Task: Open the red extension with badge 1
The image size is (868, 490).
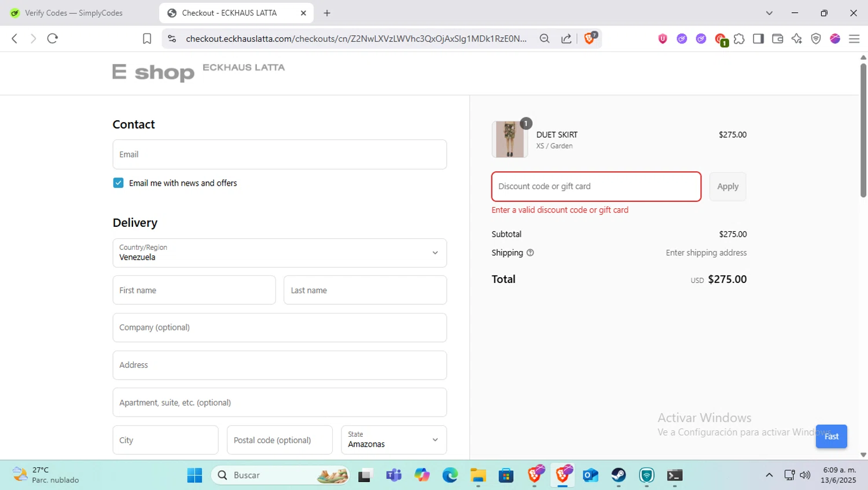Action: (x=720, y=39)
